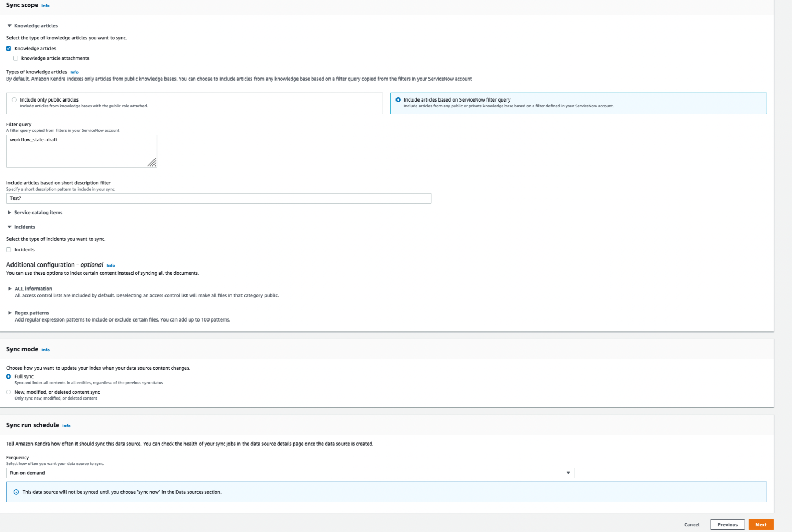792x532 pixels.
Task: Enable knowledge article attachments checkbox
Action: click(16, 58)
